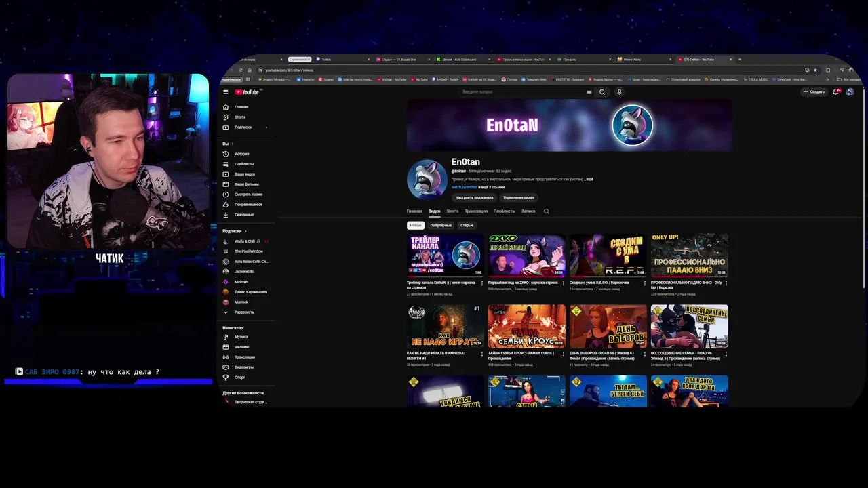The width and height of the screenshot is (868, 488).
Task: Switch to the channel's Записи tab
Action: [528, 211]
